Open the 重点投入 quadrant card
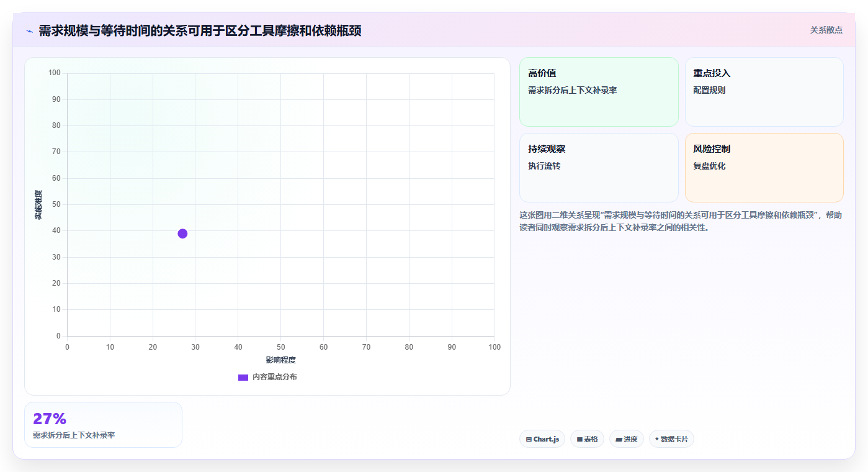This screenshot has height=472, width=868. point(764,92)
